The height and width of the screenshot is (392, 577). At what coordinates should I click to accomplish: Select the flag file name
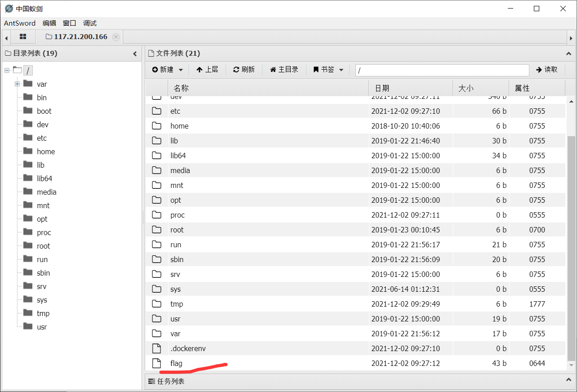[176, 363]
